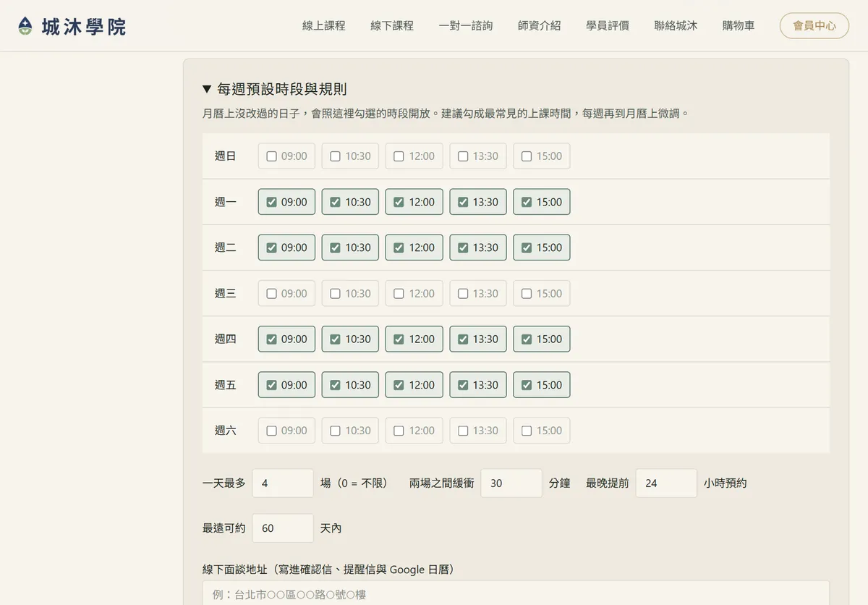Focus the 一天最多 sessions field

pos(283,483)
